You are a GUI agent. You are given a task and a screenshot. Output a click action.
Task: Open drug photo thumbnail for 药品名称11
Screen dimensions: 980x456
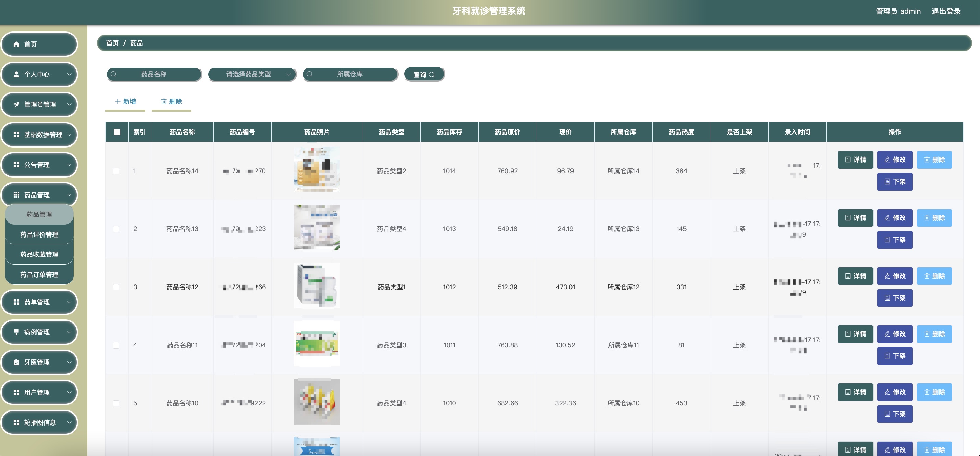click(x=316, y=343)
